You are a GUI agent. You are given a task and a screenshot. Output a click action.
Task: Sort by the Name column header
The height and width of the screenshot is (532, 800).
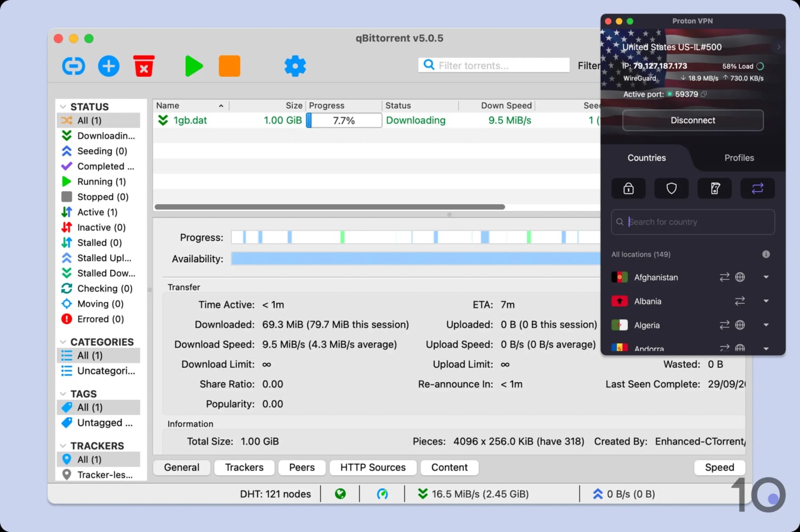[x=190, y=106]
